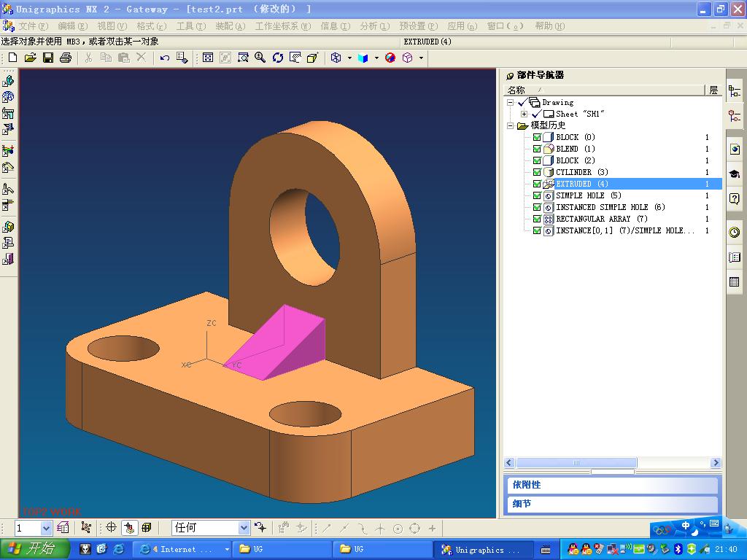The image size is (747, 560).
Task: Open the 装配(A) menu
Action: 230,26
